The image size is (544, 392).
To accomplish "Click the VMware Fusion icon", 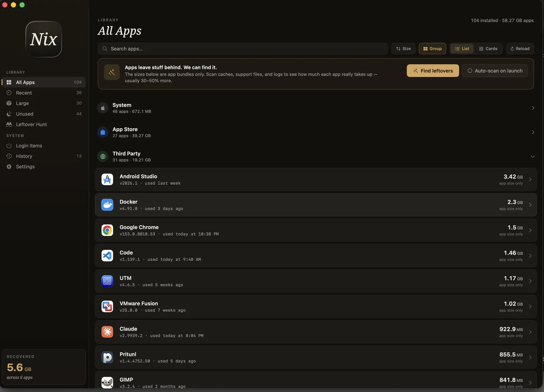I will [107, 306].
